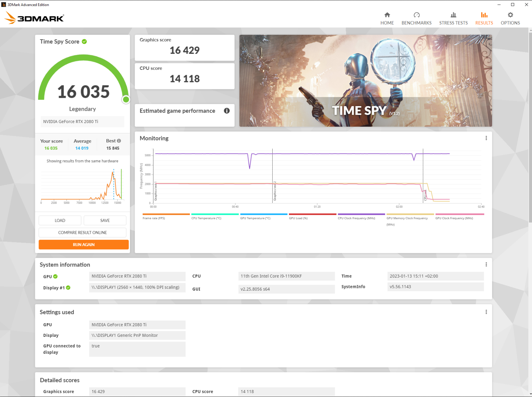Open the Options gear icon
Viewport: 532px width, 397px height.
coord(510,15)
